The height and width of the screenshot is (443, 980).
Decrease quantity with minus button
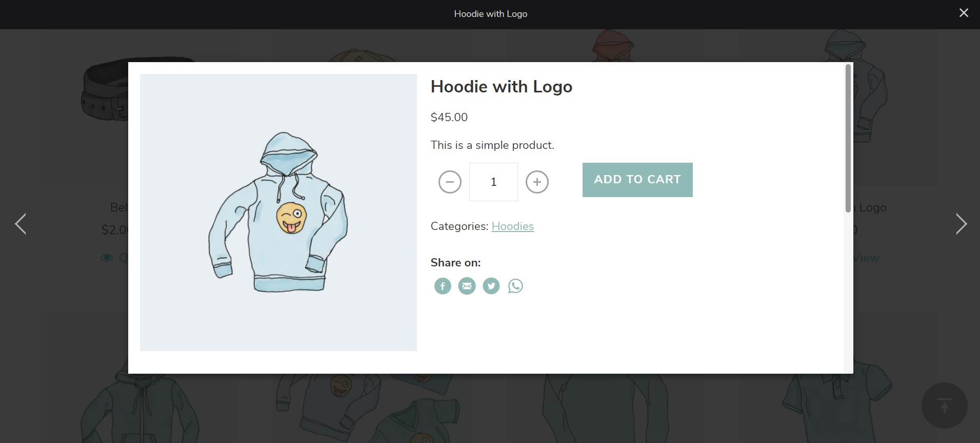point(450,182)
